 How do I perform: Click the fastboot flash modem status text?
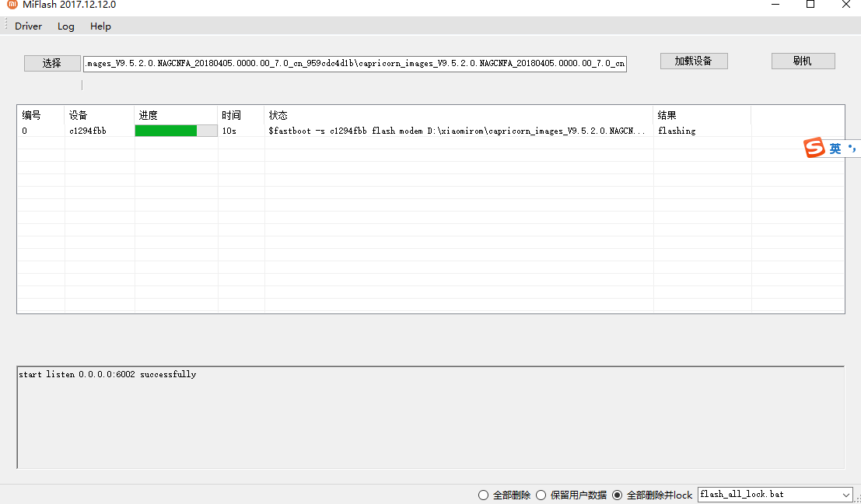pos(457,131)
